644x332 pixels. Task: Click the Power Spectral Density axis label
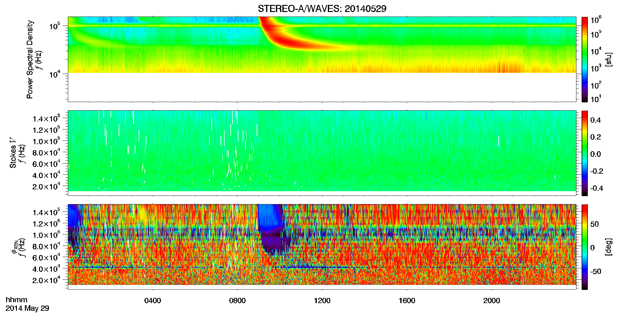click(x=30, y=59)
